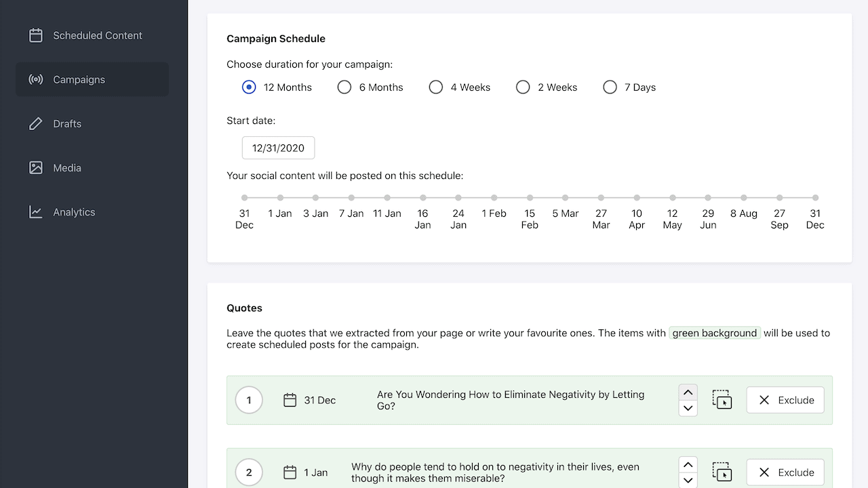
Task: Click the Media image icon
Action: click(36, 168)
